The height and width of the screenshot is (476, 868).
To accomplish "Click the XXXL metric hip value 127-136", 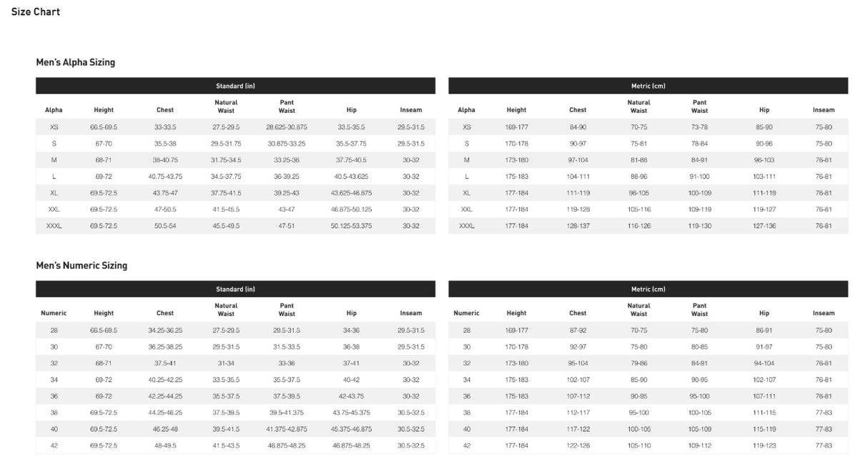I will [764, 226].
